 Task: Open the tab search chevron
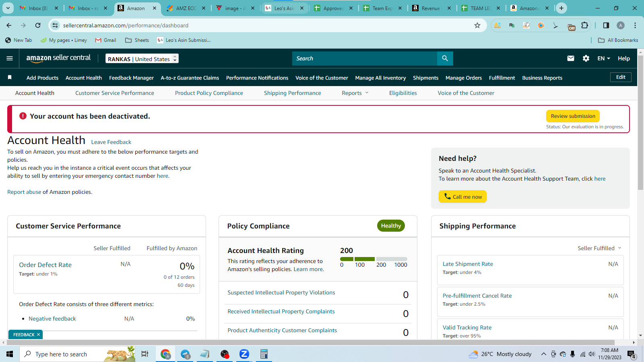pyautogui.click(x=8, y=8)
